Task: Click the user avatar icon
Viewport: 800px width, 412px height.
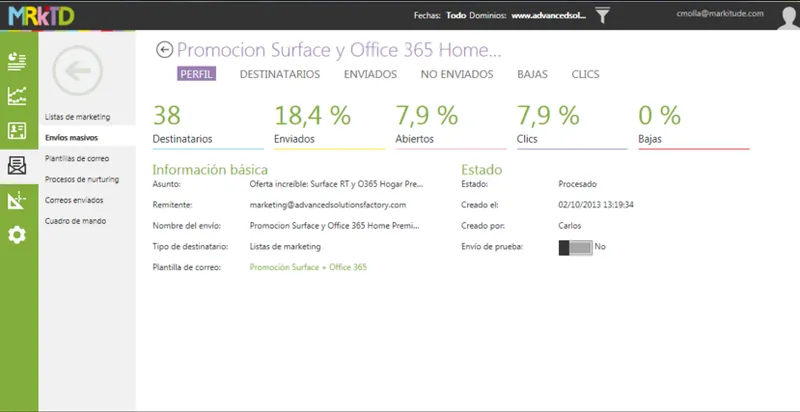Action: coord(788,18)
